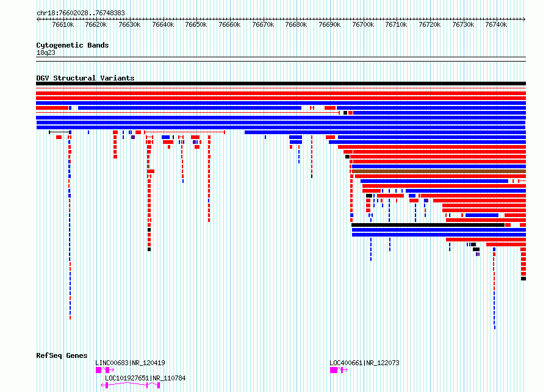
Task: Select the 18q23 band label
Action: 46,52
